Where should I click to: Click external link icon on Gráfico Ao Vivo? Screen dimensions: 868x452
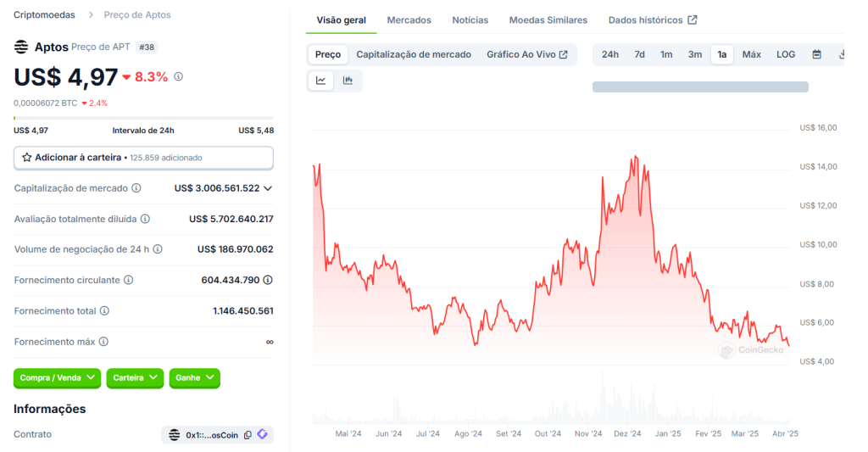564,54
